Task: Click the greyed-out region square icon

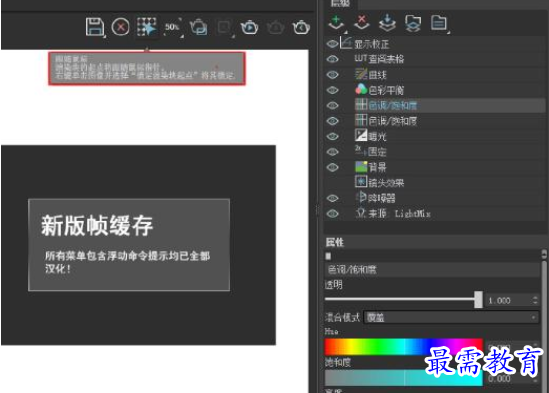Action: click(224, 27)
